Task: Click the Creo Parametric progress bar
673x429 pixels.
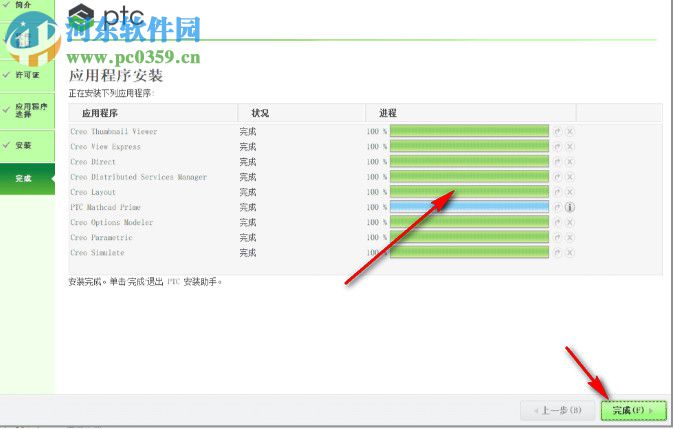Action: pyautogui.click(x=469, y=237)
